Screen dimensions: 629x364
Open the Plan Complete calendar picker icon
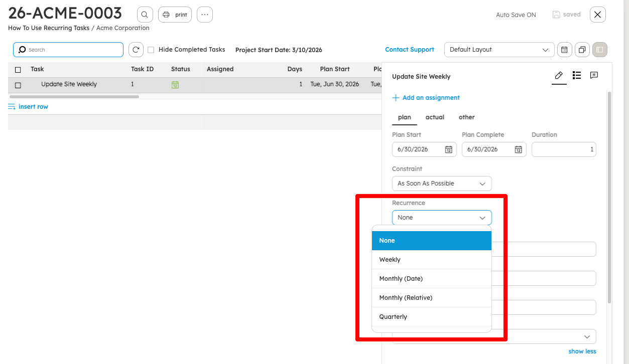click(519, 149)
